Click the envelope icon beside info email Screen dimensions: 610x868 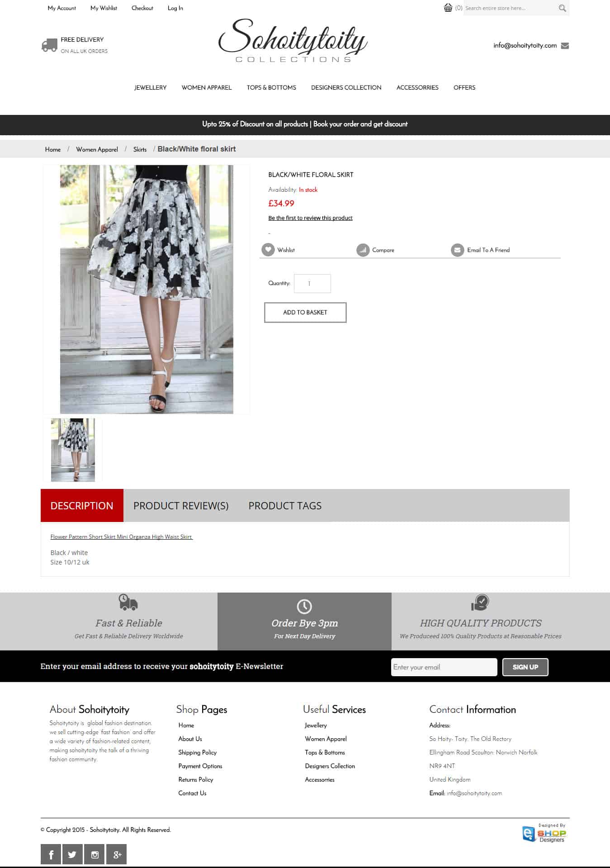pos(565,46)
